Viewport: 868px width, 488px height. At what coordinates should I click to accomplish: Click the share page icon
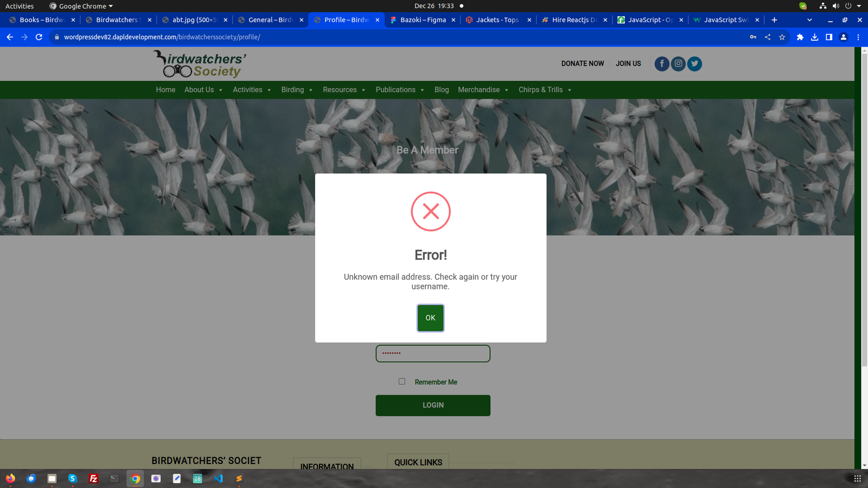[767, 37]
